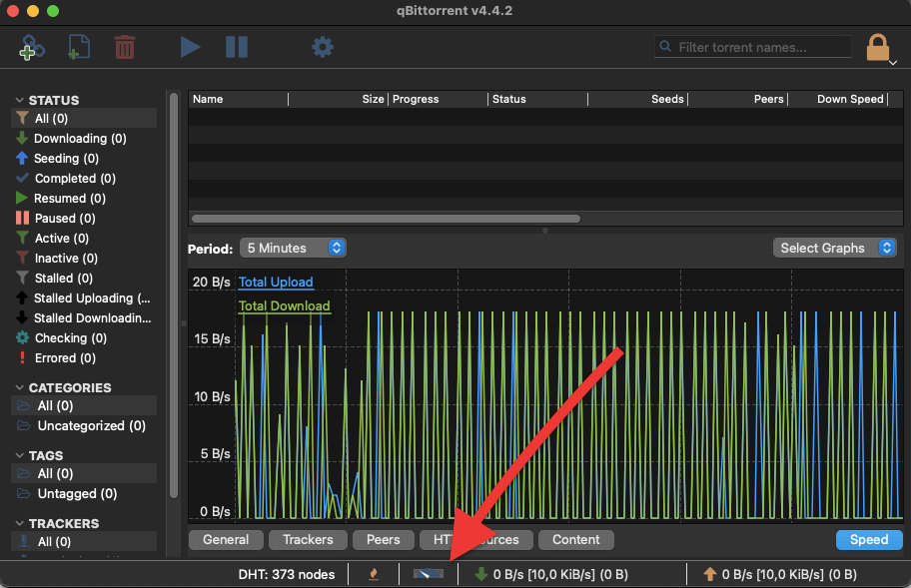Sort by the Peers column header

point(738,99)
